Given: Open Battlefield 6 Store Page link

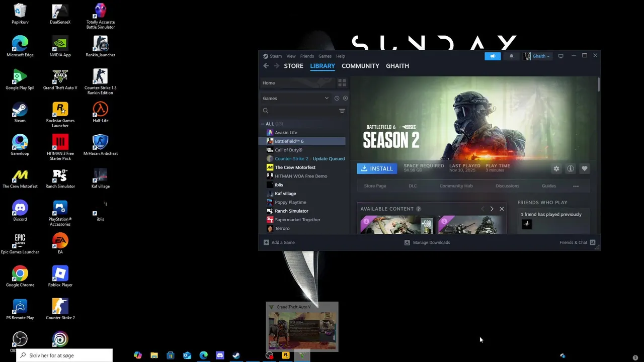Looking at the screenshot, I should coord(375,186).
